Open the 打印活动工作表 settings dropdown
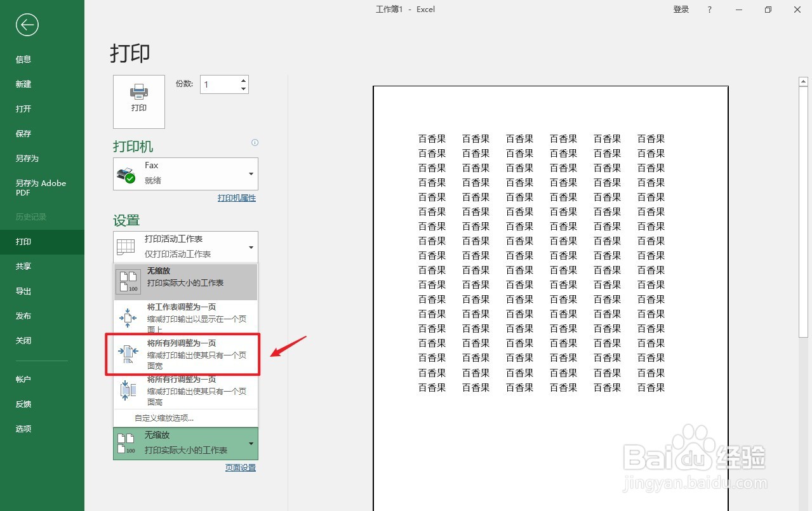The height and width of the screenshot is (511, 812). [251, 247]
